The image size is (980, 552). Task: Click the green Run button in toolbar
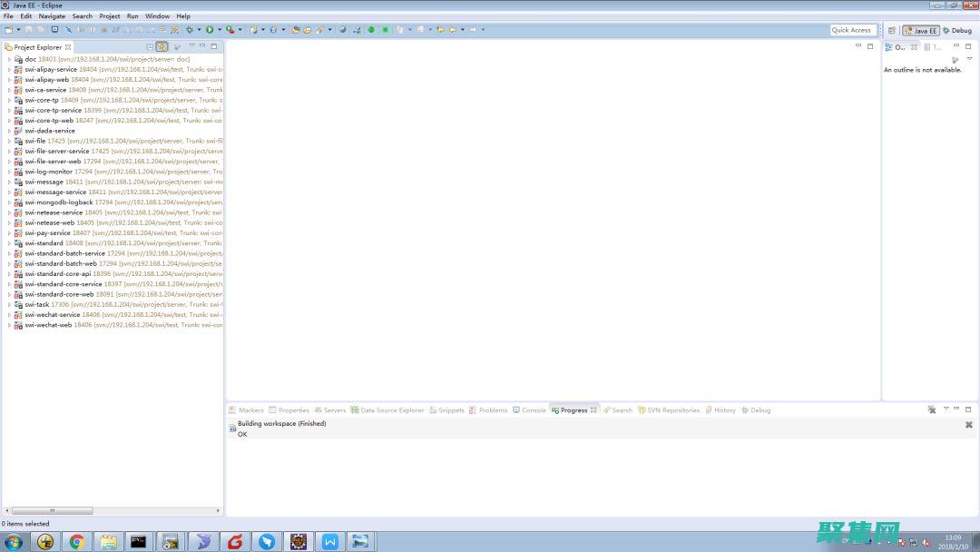[210, 30]
